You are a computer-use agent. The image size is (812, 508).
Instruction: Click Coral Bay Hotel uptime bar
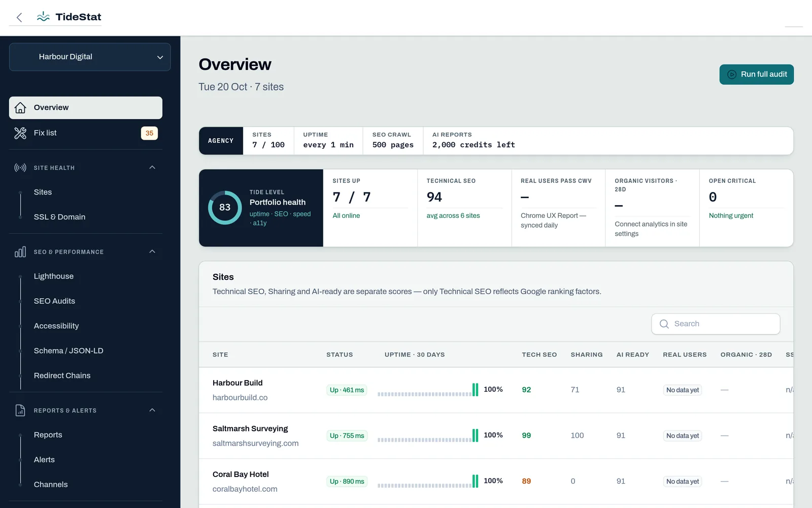pos(428,482)
